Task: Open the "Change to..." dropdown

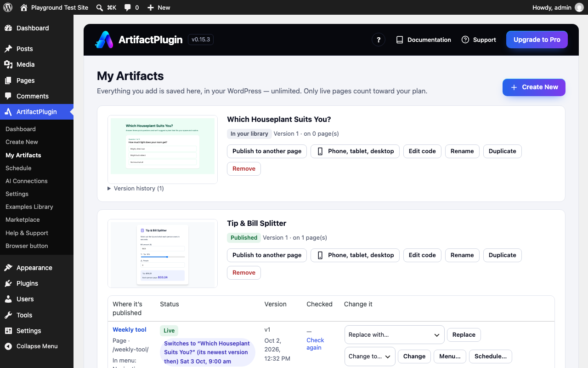Action: 370,356
